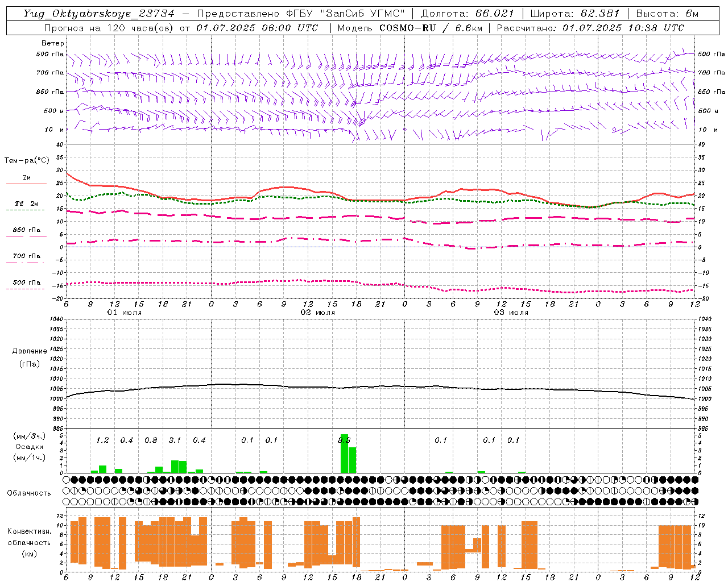The width and height of the screenshot is (728, 582).
Task: Click the Долгота: 66.021 value
Action: click(467, 14)
